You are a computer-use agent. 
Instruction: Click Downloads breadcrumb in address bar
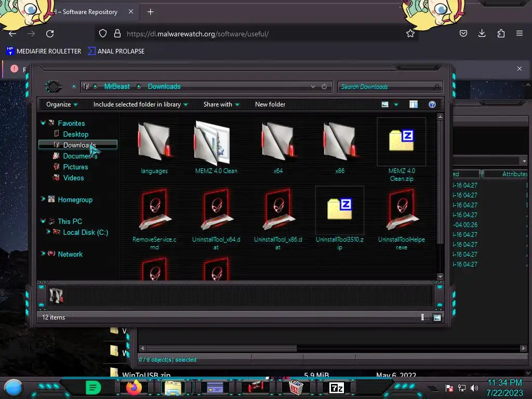click(164, 87)
